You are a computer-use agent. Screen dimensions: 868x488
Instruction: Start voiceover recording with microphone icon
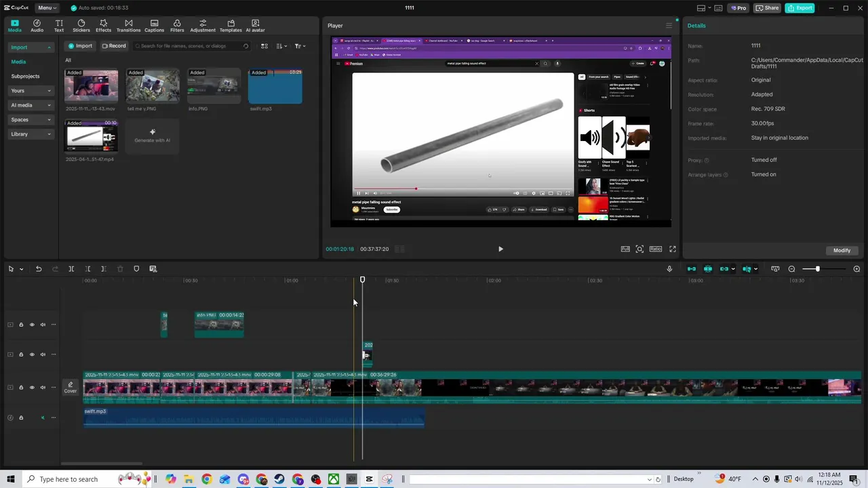tap(669, 269)
